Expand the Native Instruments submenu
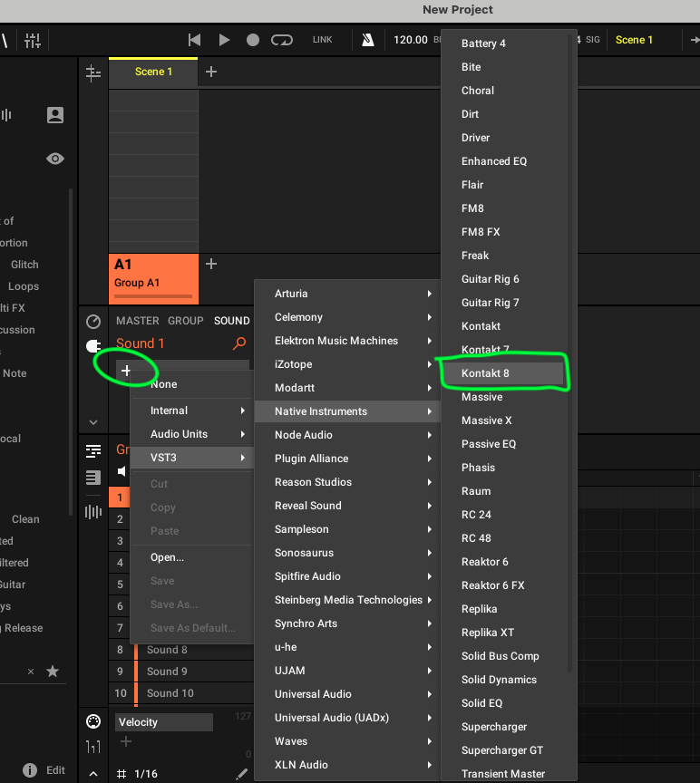The image size is (700, 783). click(348, 411)
